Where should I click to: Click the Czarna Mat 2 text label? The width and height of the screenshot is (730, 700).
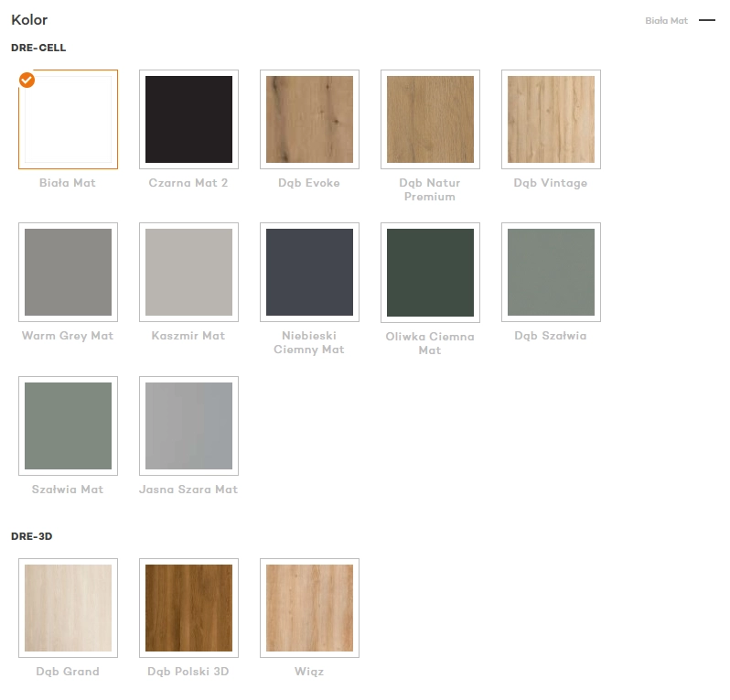click(188, 183)
